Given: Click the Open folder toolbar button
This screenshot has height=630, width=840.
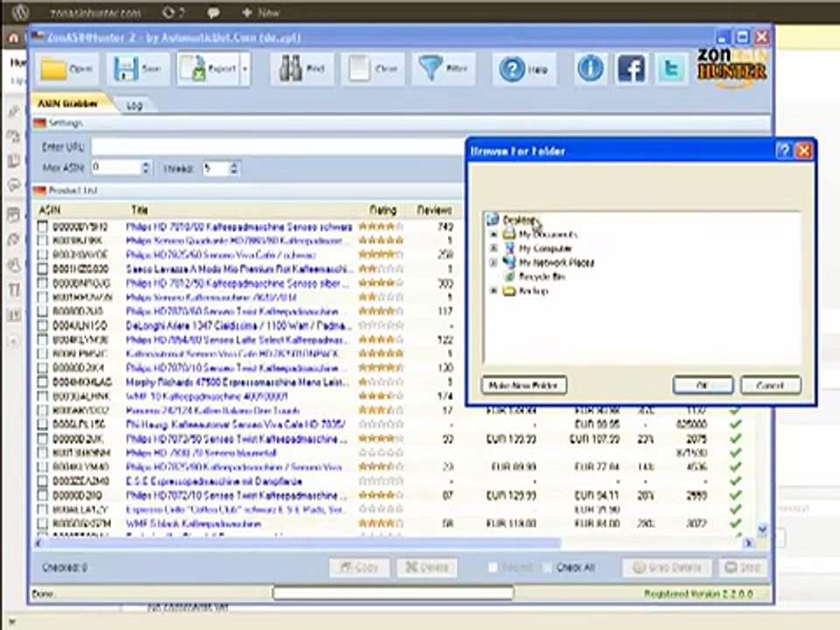Looking at the screenshot, I should click(x=66, y=68).
